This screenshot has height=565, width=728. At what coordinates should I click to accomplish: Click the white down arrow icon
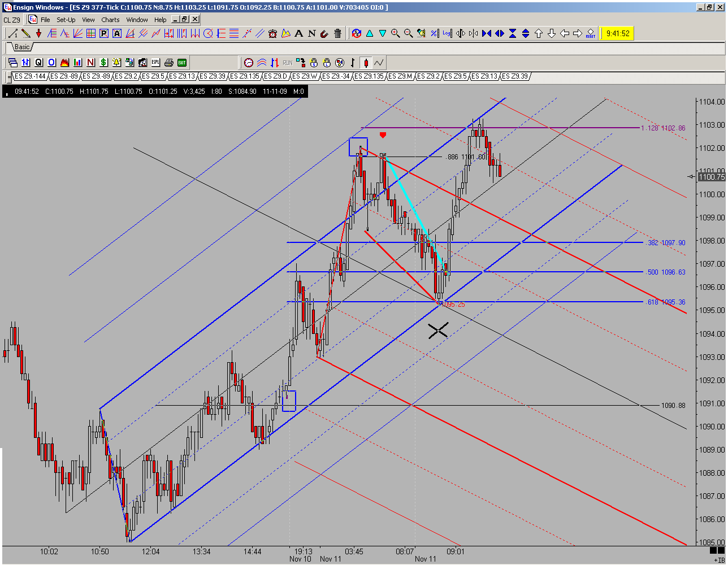click(552, 33)
